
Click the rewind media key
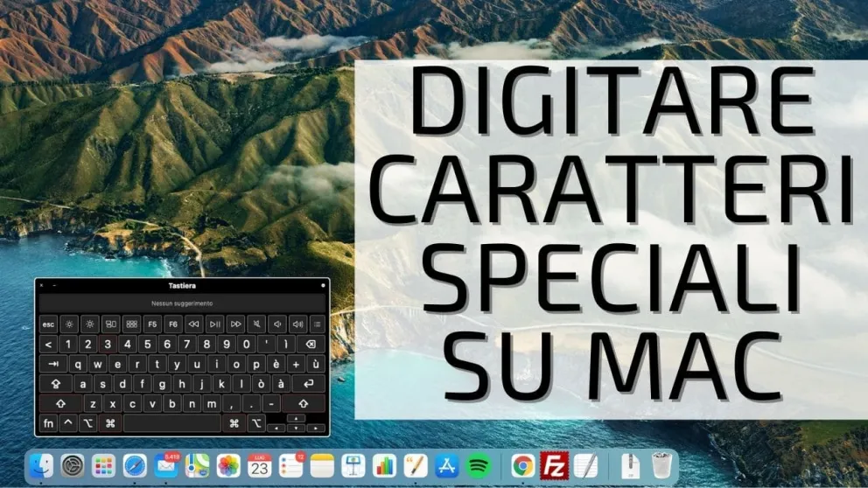click(193, 324)
